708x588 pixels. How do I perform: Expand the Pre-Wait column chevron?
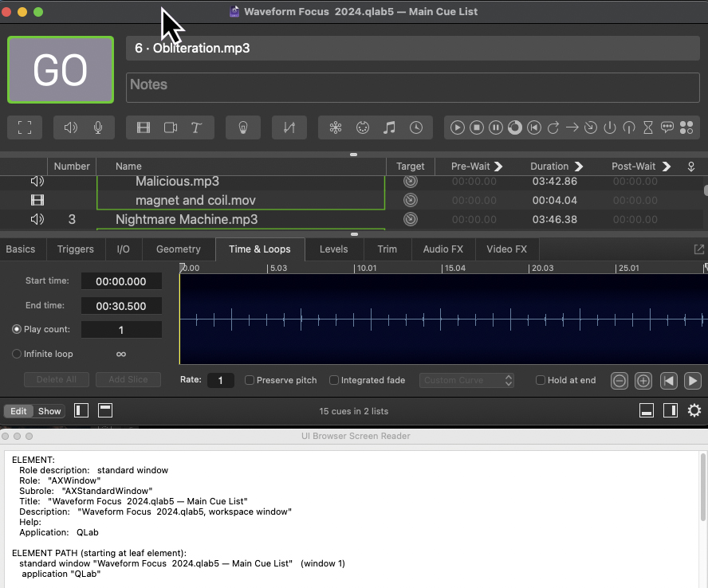pos(498,167)
